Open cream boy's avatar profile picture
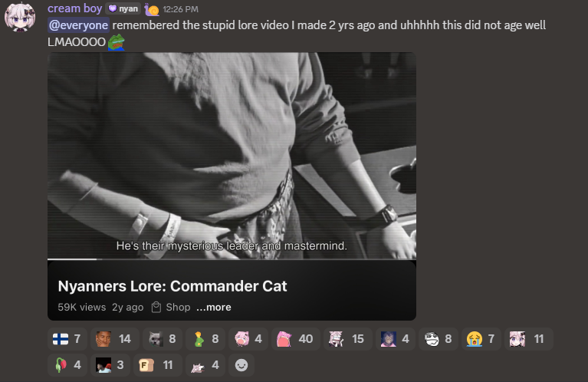Image resolution: width=588 pixels, height=382 pixels. click(20, 17)
